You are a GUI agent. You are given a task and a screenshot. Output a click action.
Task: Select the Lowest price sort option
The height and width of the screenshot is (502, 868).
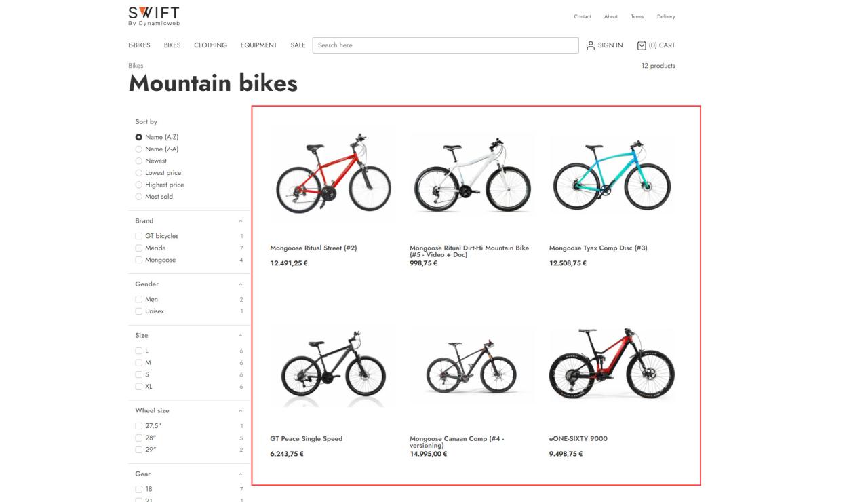(x=139, y=173)
